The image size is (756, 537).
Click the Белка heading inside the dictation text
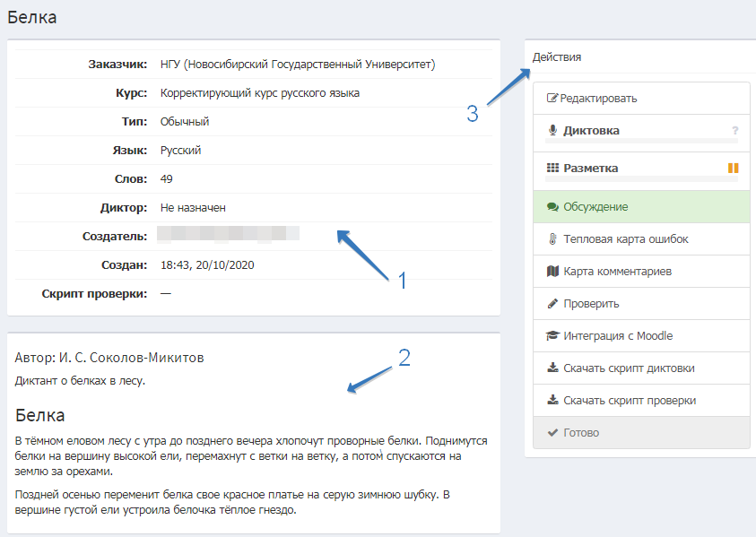pyautogui.click(x=40, y=416)
